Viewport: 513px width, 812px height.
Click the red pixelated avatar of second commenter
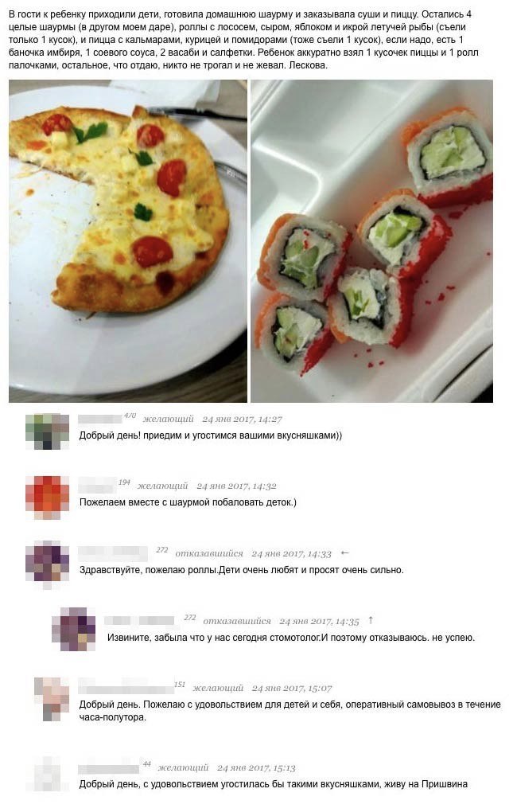point(47,498)
